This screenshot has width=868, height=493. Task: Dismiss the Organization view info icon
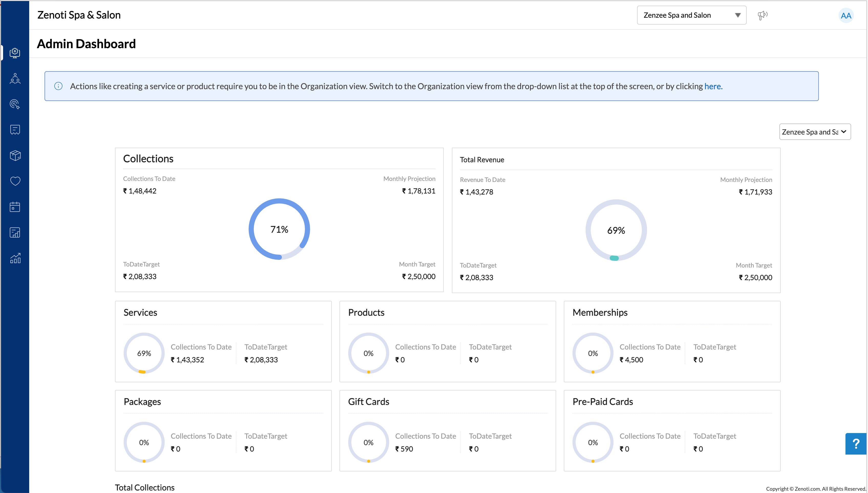tap(59, 86)
